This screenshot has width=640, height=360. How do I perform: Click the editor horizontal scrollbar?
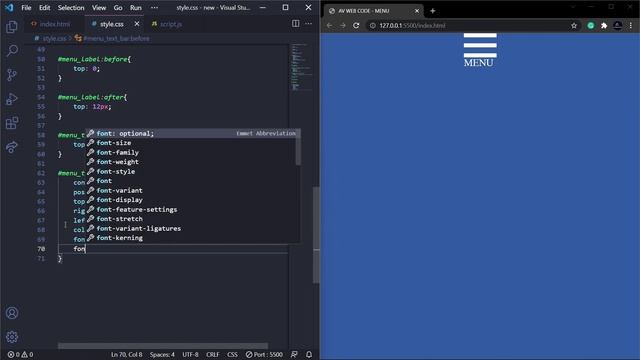[163, 346]
